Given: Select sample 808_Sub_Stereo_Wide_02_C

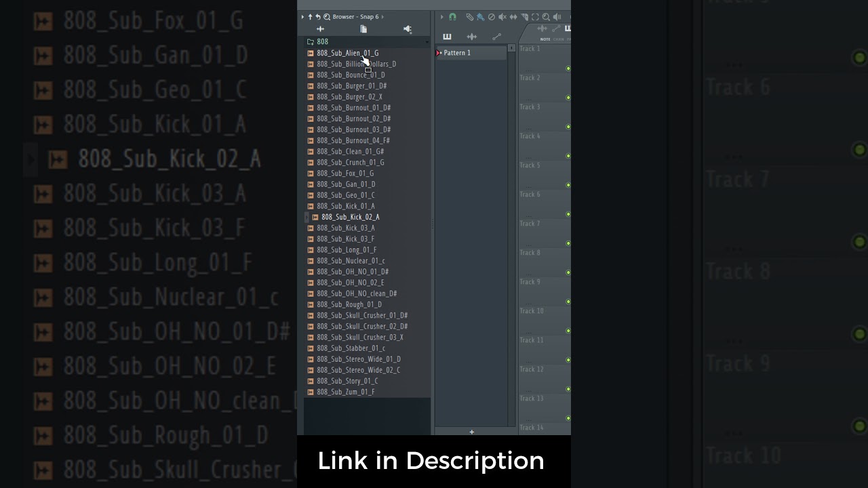Looking at the screenshot, I should pyautogui.click(x=359, y=370).
